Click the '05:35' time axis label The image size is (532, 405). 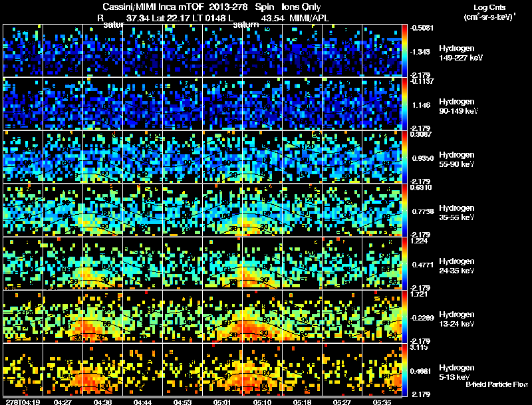382,402
